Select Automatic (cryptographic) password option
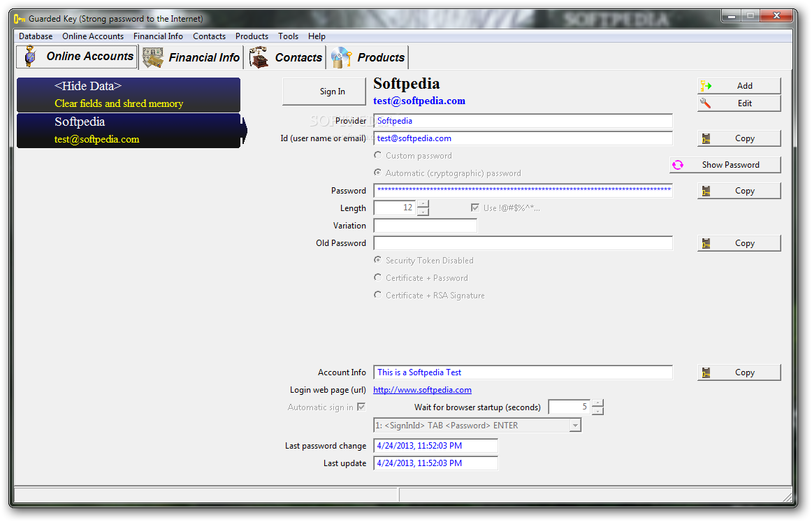The image size is (812, 522). (378, 173)
